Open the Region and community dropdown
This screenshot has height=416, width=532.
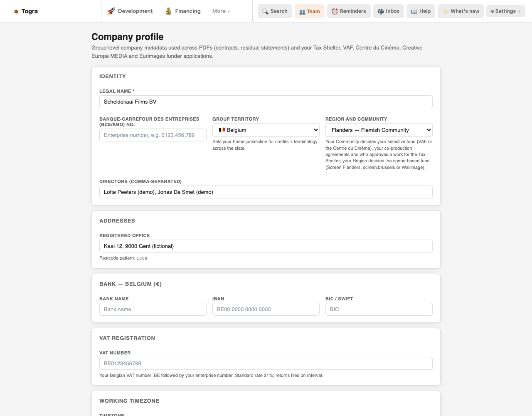coord(379,130)
